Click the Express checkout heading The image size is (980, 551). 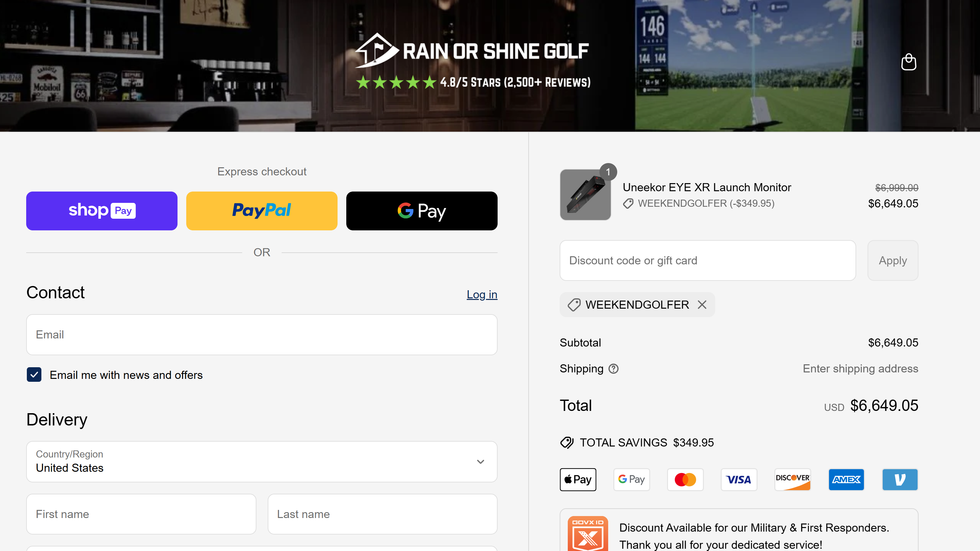262,172
